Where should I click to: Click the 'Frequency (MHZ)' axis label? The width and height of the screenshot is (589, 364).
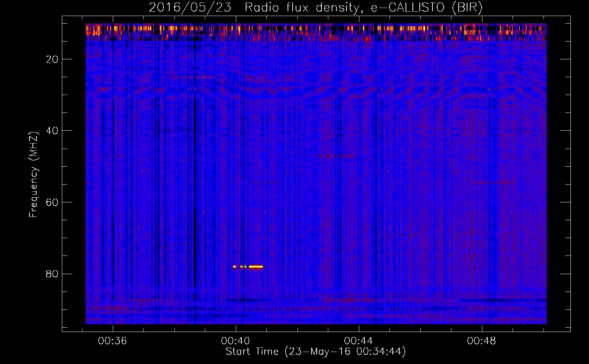coord(33,175)
